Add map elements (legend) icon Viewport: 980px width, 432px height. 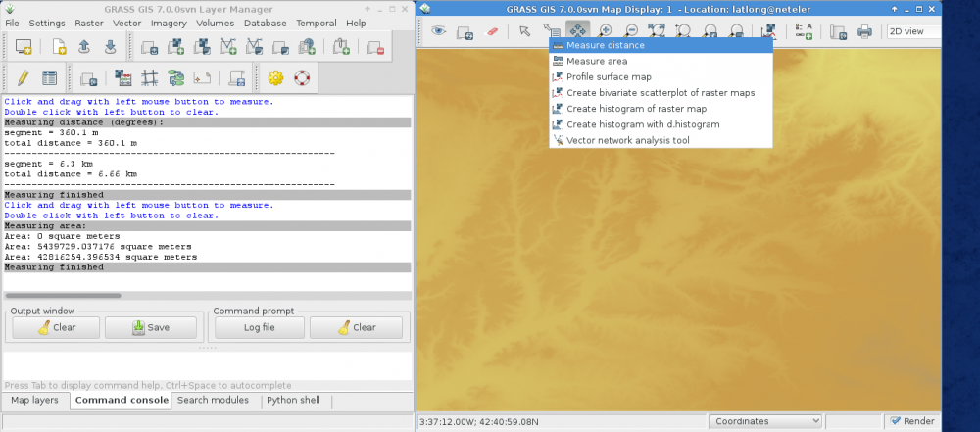(804, 30)
